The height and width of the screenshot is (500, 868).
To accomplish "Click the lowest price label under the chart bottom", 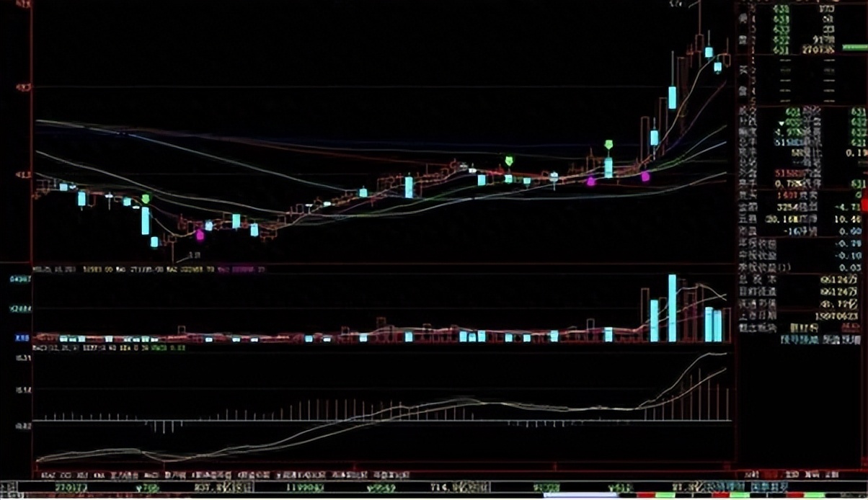I will [194, 255].
